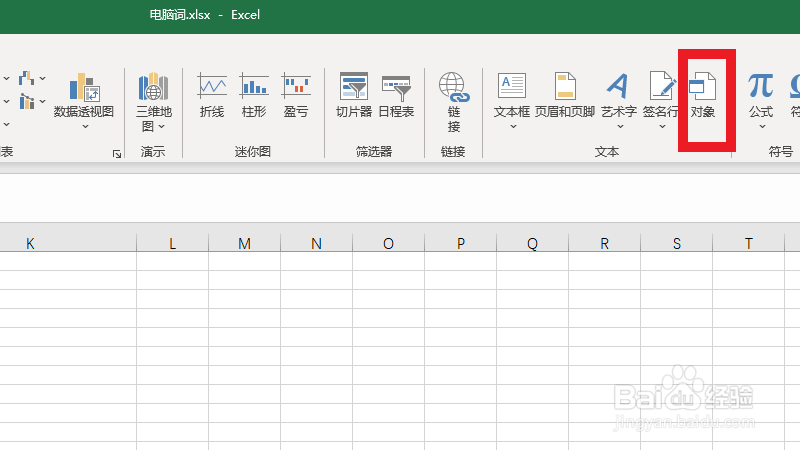Open the charts group dialog launcher
Viewport: 800px width, 450px height.
click(117, 154)
